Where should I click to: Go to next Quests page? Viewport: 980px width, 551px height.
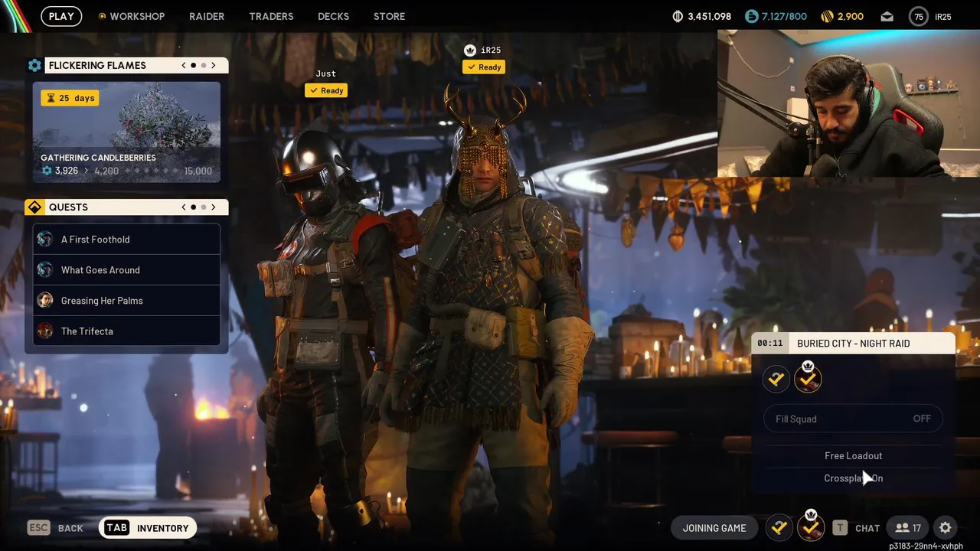pos(214,207)
